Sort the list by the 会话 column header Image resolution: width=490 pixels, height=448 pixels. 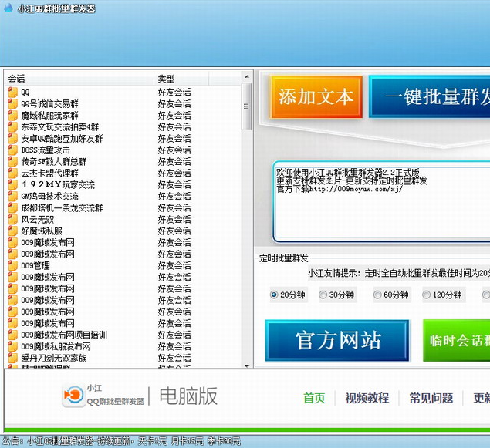(x=79, y=79)
